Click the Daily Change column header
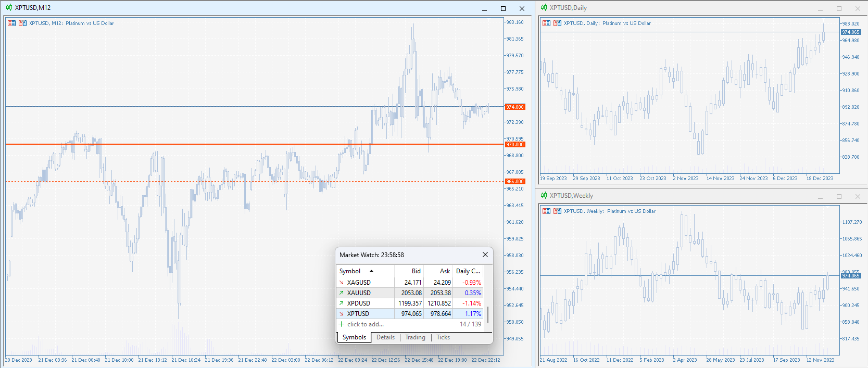This screenshot has width=868, height=368. point(468,271)
